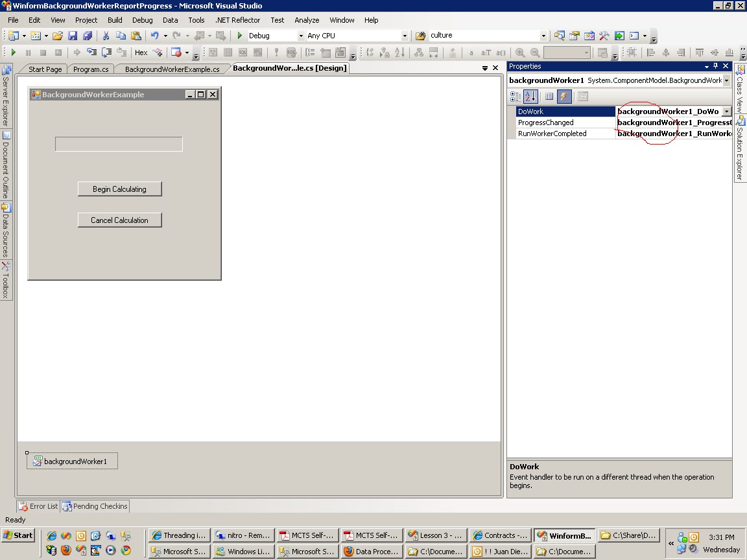Screen dimensions: 747x560
Task: Open the File menu
Action: click(14, 20)
